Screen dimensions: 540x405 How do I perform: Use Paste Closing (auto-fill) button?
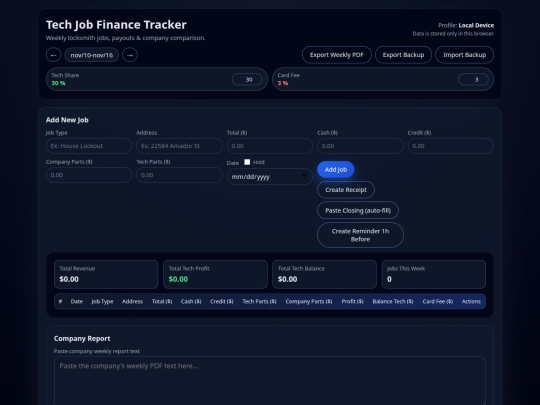358,210
